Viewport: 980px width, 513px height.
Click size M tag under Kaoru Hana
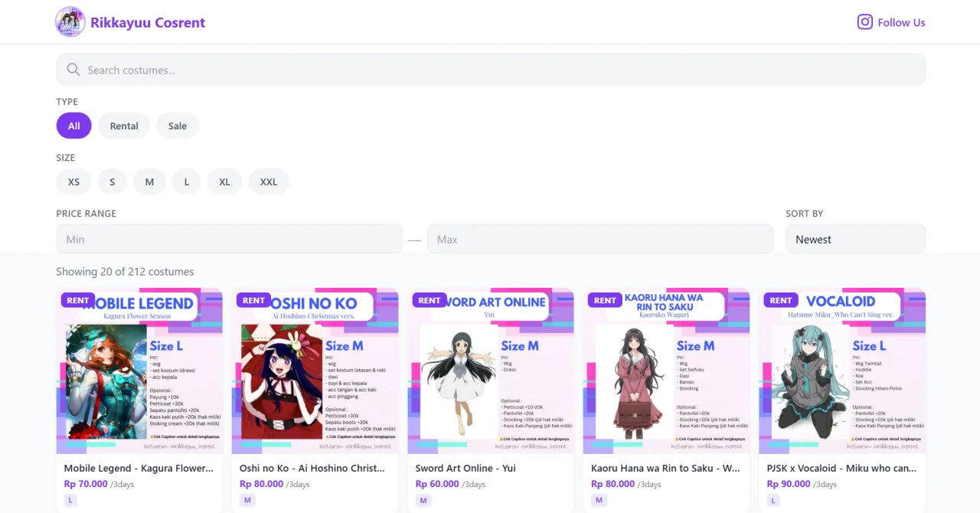click(599, 501)
